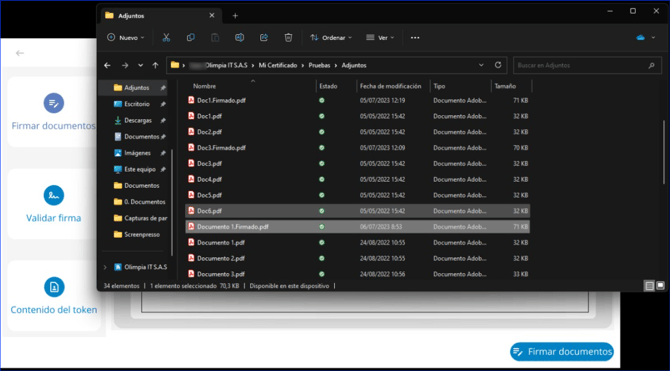This screenshot has height=371, width=670.
Task: Select the file Documento 2.pdf
Action: tap(358, 258)
